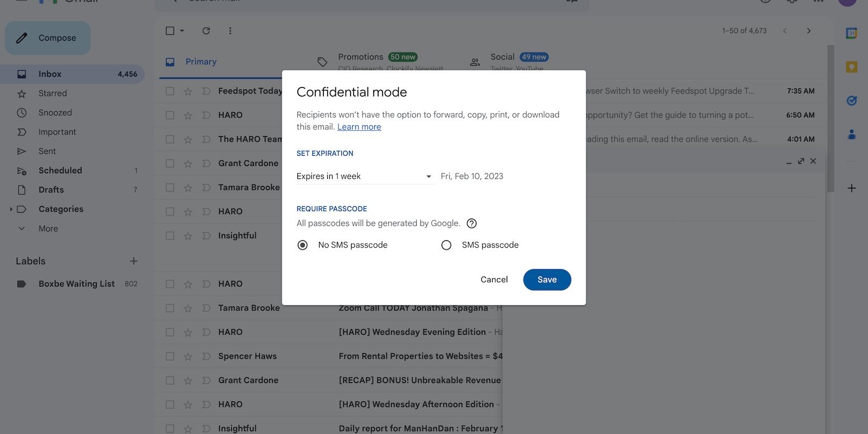Click the Compose button
This screenshot has height=434, width=868.
click(48, 38)
